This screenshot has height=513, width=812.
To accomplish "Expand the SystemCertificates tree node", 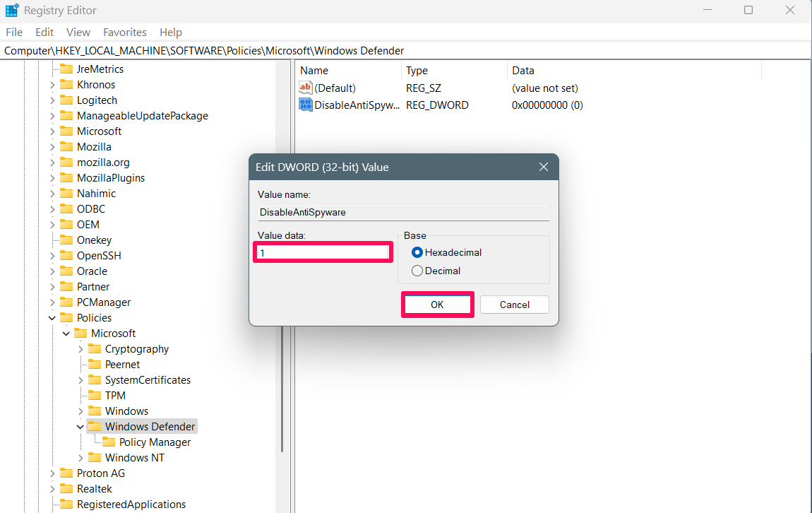I will tap(80, 380).
